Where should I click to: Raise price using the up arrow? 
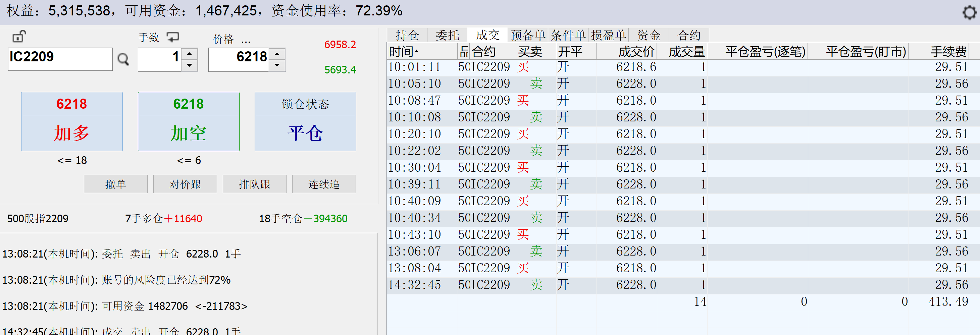coord(277,54)
